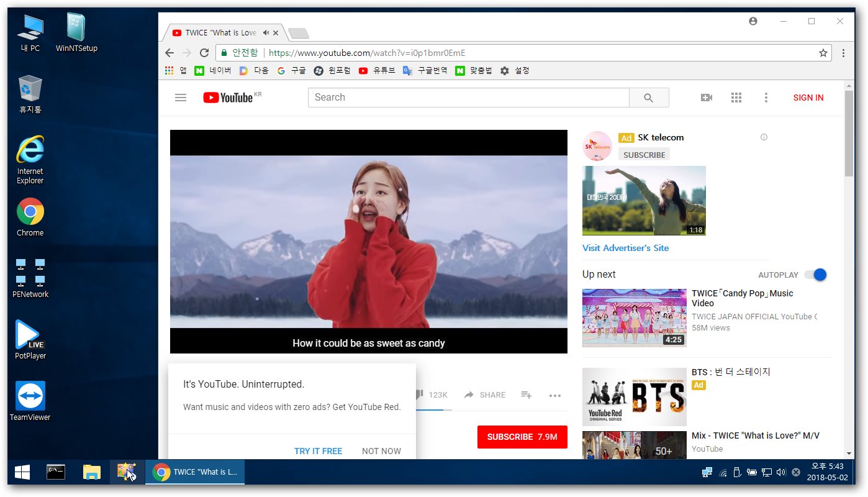Select the PotPlayer desktop icon
This screenshot has height=497, width=868.
[30, 340]
